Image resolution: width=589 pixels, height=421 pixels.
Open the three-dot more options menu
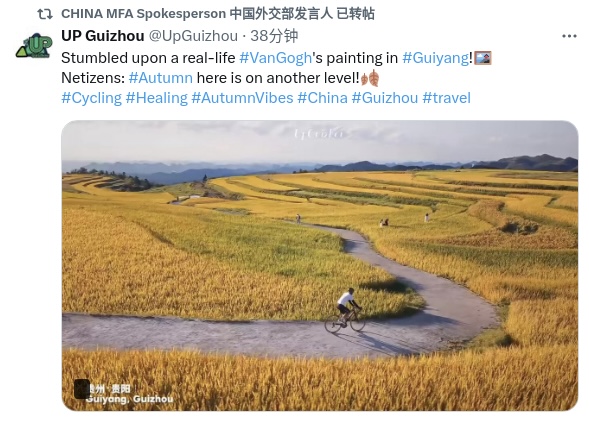click(569, 36)
